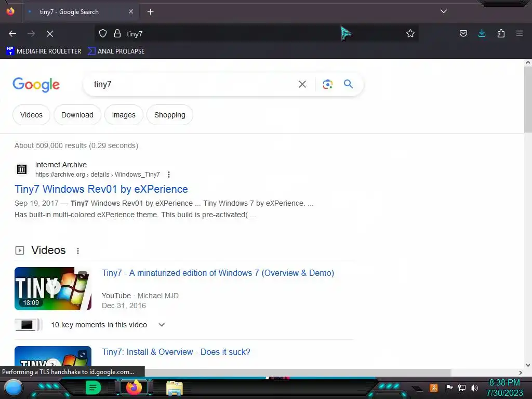532x399 pixels.
Task: Open Tiny7 miniaturized edition Overview & Demo video
Action: (x=218, y=273)
